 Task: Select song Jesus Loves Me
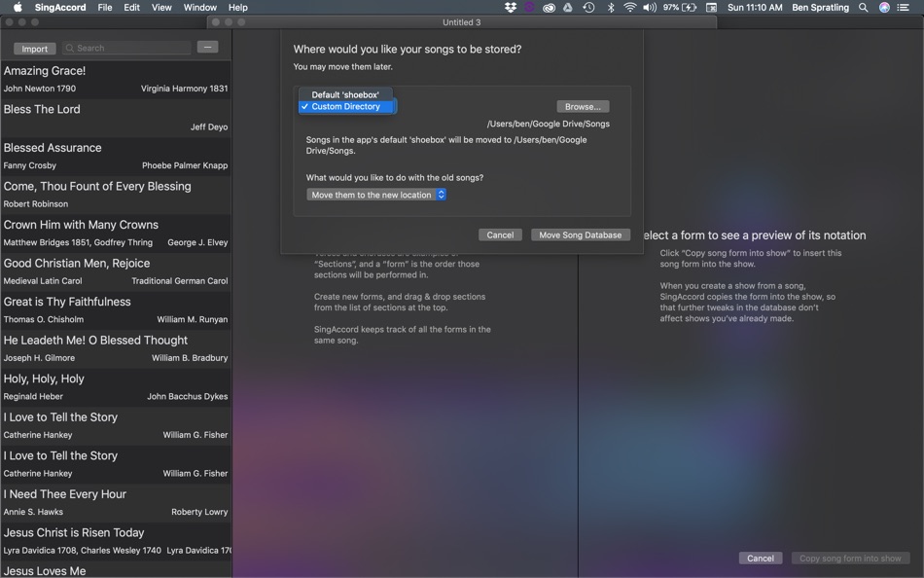pos(116,570)
